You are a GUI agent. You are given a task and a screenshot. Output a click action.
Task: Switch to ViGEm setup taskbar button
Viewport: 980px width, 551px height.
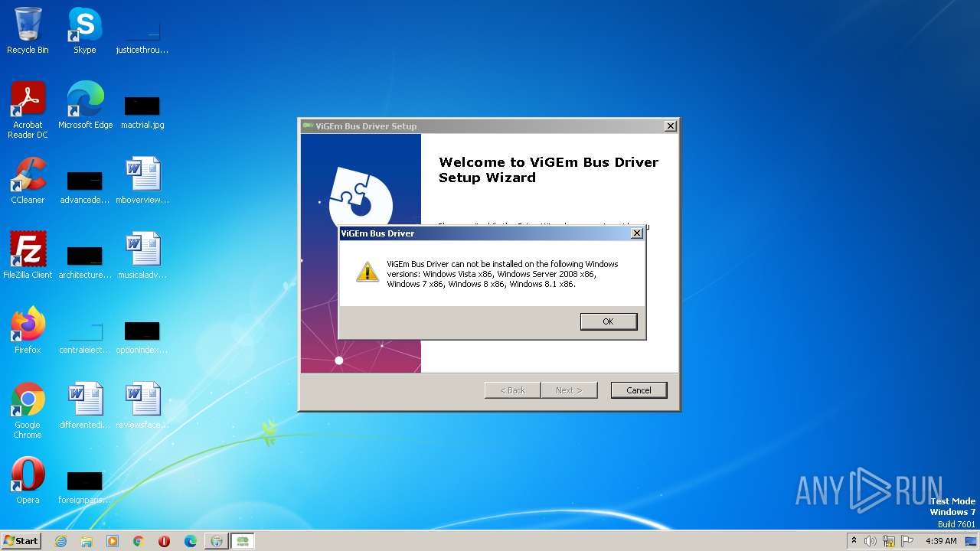point(243,541)
